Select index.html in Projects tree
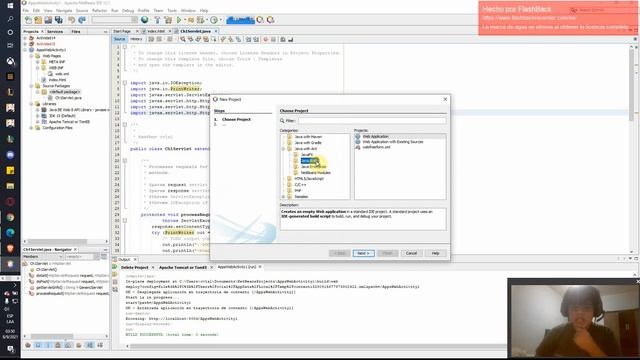Viewport: 640px width, 360px height. [x=57, y=80]
